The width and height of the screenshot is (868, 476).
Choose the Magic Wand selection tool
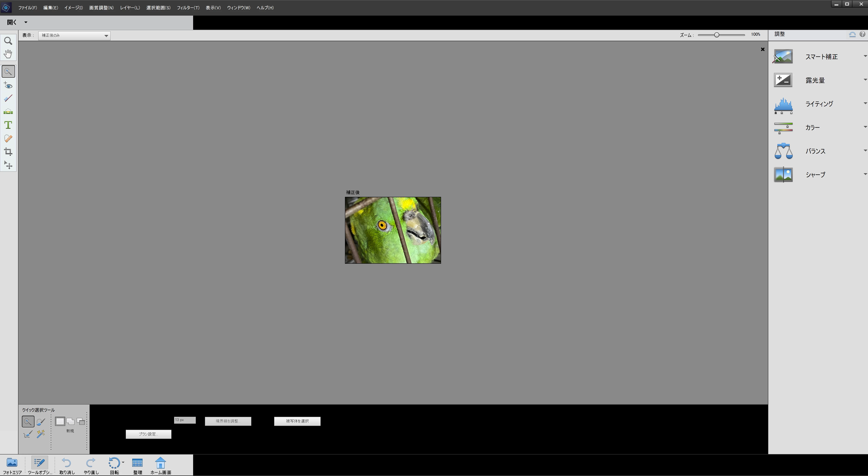41,434
